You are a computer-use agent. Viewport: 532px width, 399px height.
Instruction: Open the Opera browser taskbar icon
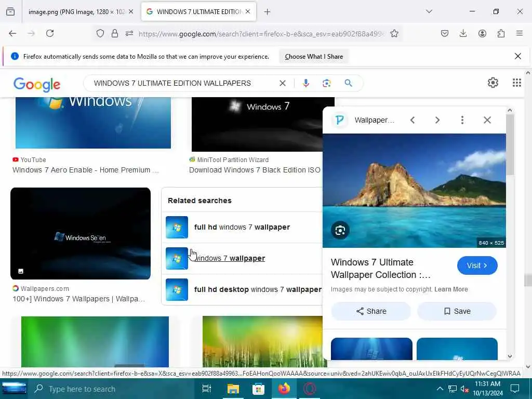pos(310,389)
